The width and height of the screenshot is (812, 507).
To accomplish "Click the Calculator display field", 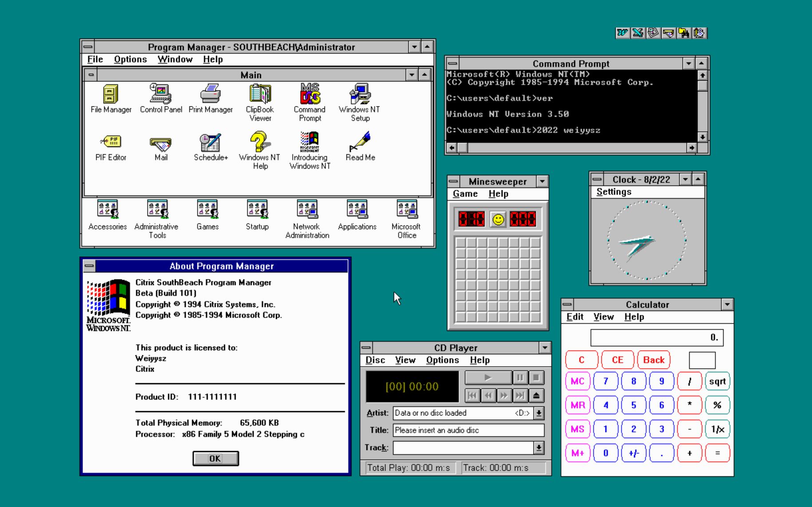I will [x=657, y=338].
